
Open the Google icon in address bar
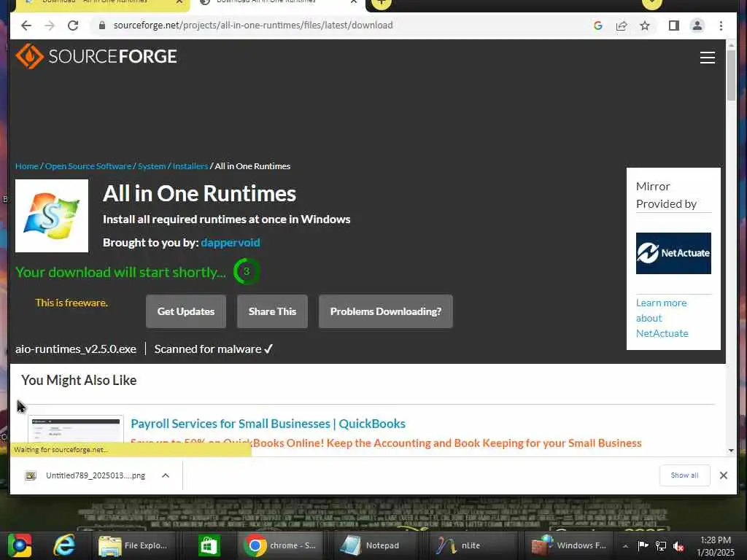(598, 26)
